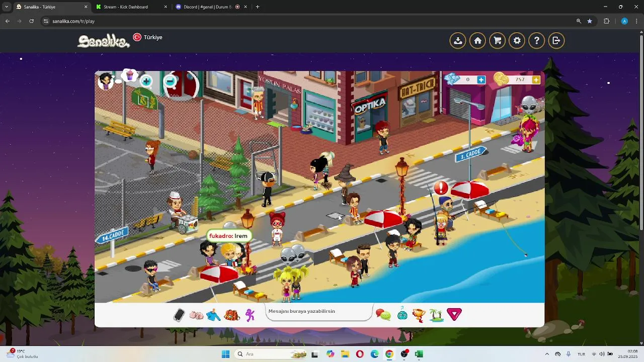
Task: Click the gold coins icon
Action: pyautogui.click(x=501, y=79)
